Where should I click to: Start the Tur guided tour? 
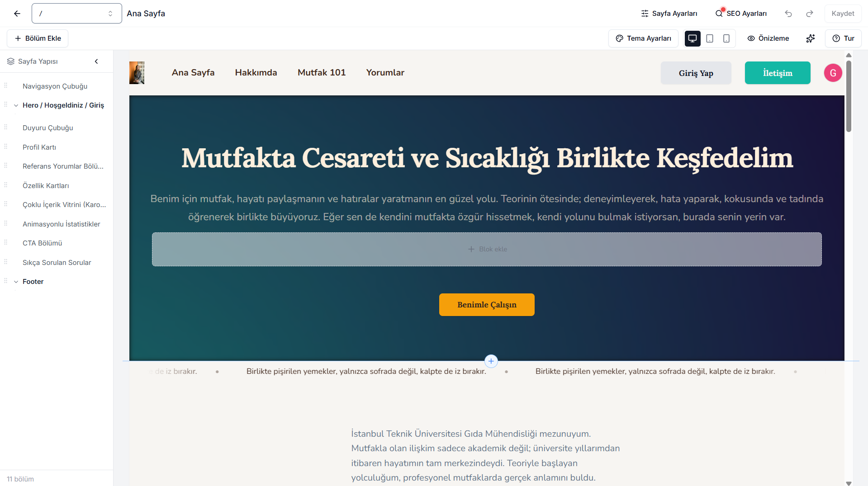843,38
